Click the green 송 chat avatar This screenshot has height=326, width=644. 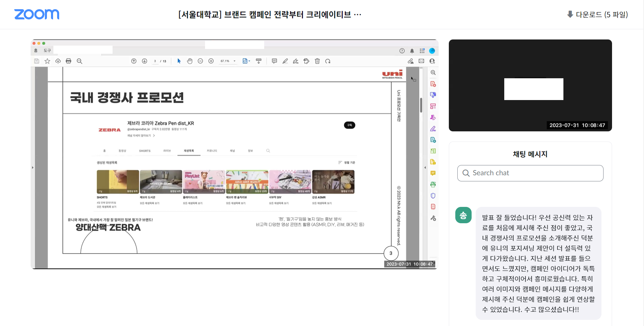[463, 215]
